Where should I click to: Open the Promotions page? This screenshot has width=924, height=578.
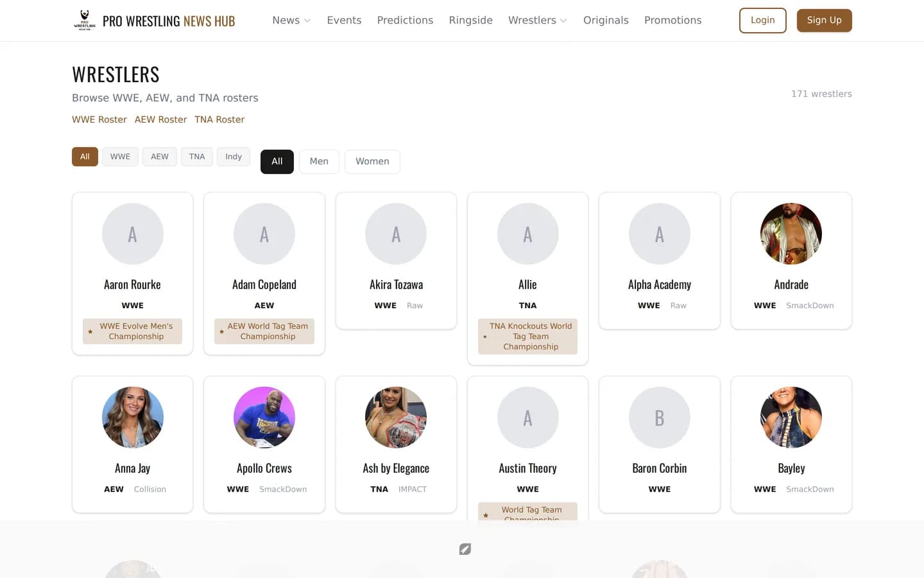673,21
